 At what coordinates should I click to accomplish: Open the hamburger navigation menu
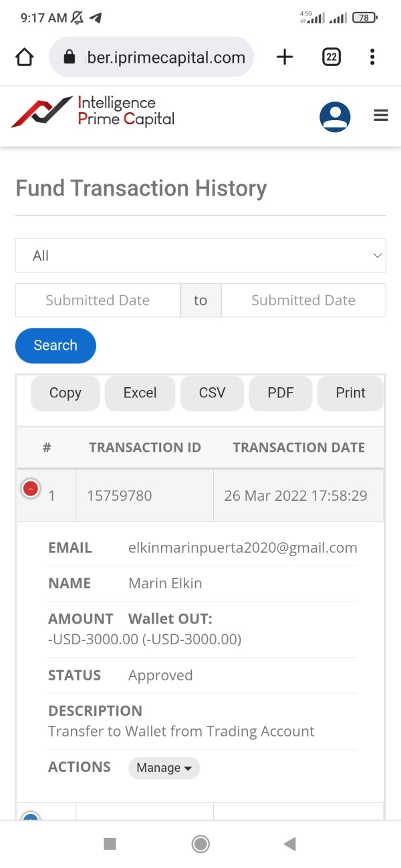point(381,116)
